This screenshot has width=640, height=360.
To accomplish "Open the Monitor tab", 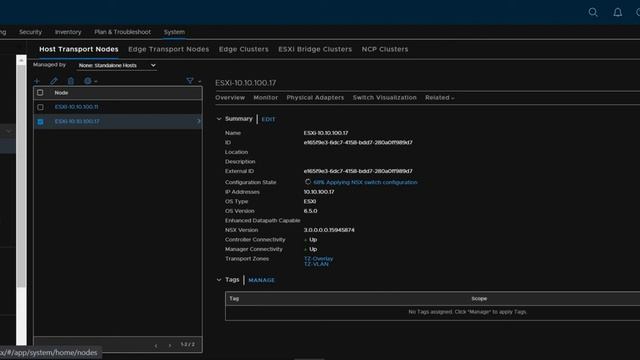I will pos(266,98).
